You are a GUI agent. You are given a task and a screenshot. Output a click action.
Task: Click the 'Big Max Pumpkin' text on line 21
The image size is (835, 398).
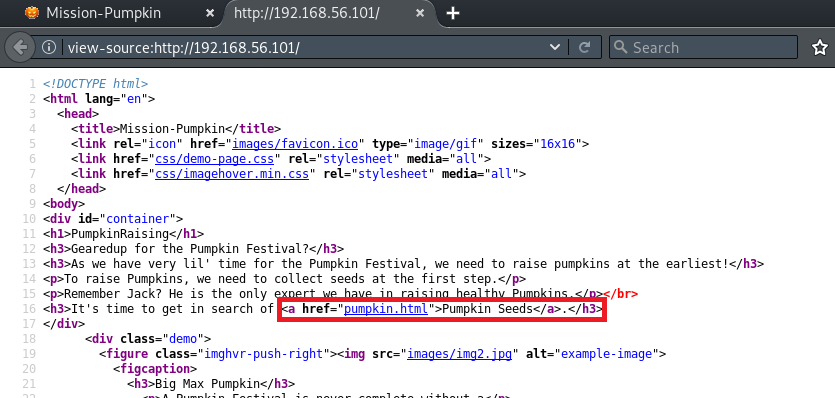pyautogui.click(x=207, y=384)
